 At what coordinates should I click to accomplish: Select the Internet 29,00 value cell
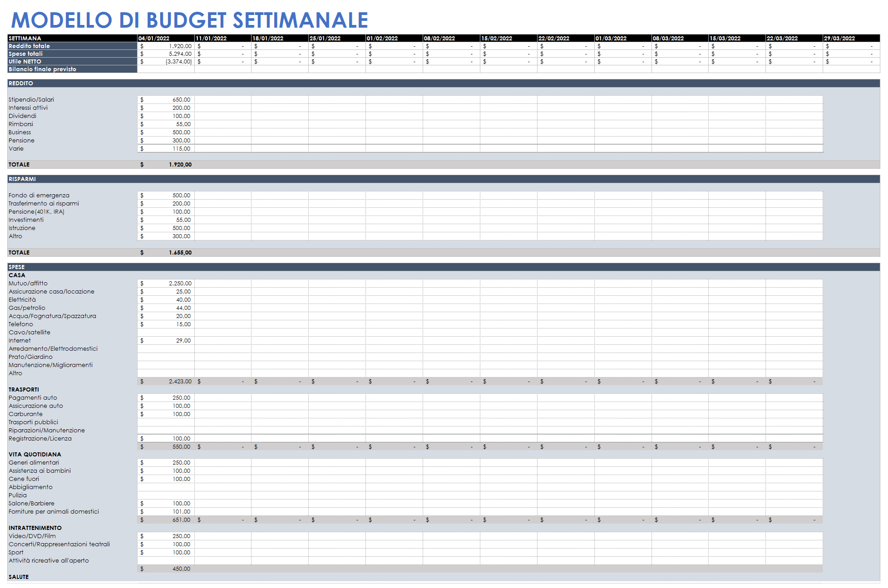(x=166, y=341)
